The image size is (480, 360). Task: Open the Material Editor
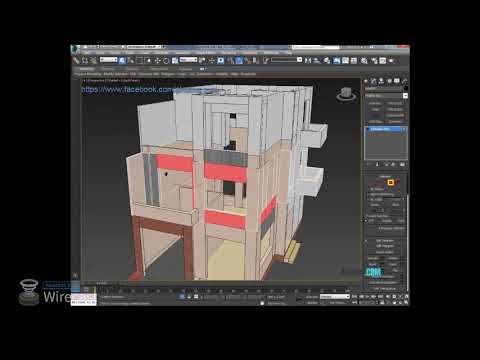(364, 60)
